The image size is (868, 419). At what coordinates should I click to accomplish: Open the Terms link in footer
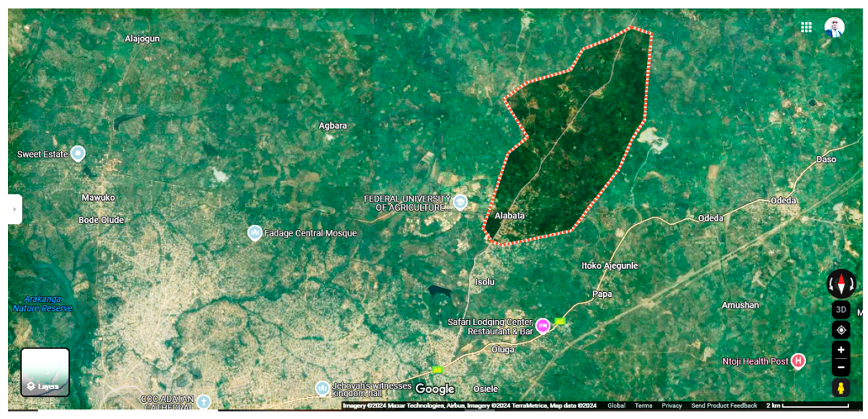click(643, 405)
